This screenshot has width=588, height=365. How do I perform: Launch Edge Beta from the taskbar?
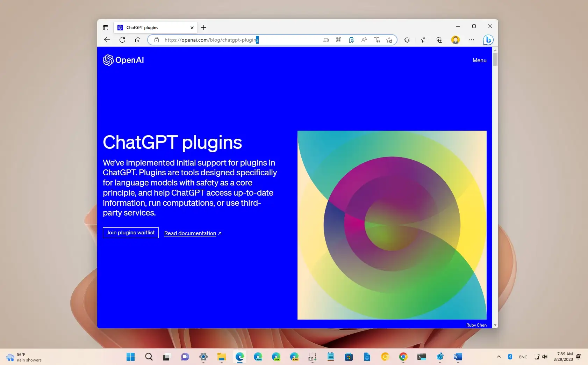pos(258,357)
